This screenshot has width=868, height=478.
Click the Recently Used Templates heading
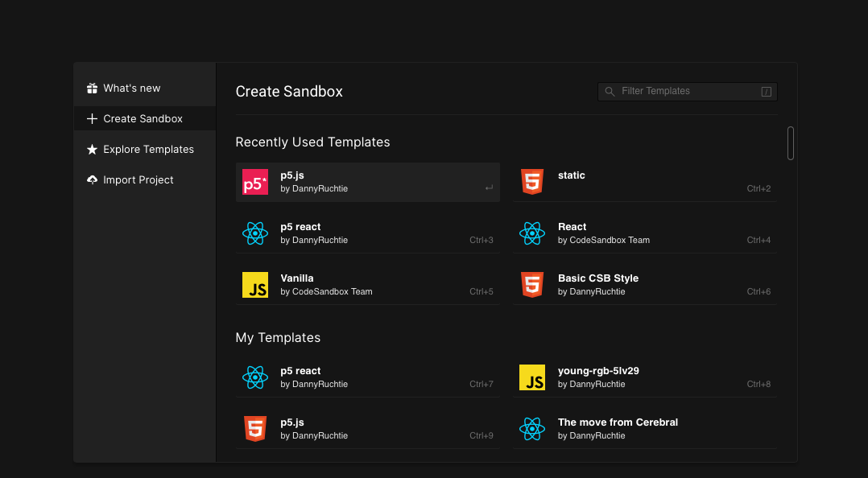[x=312, y=142]
